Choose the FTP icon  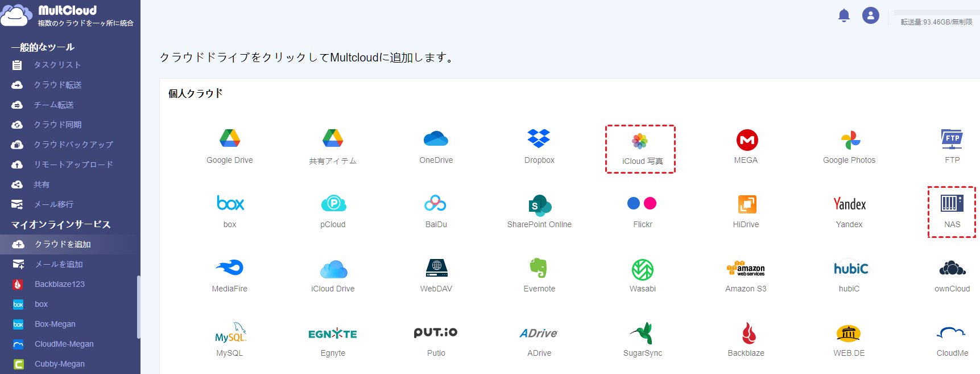(952, 138)
